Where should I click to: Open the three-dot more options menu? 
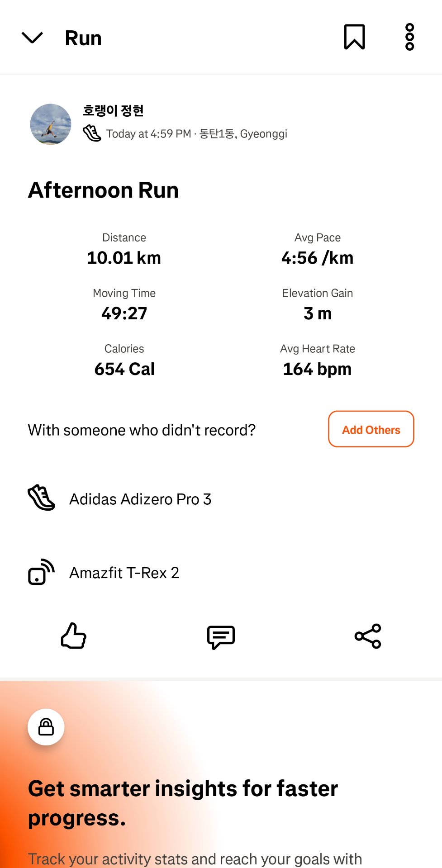click(409, 37)
